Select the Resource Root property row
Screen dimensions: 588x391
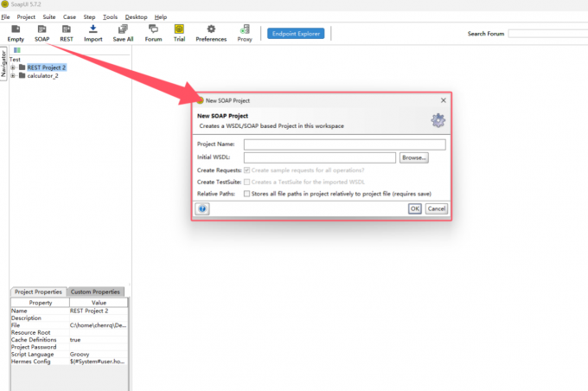pyautogui.click(x=69, y=332)
